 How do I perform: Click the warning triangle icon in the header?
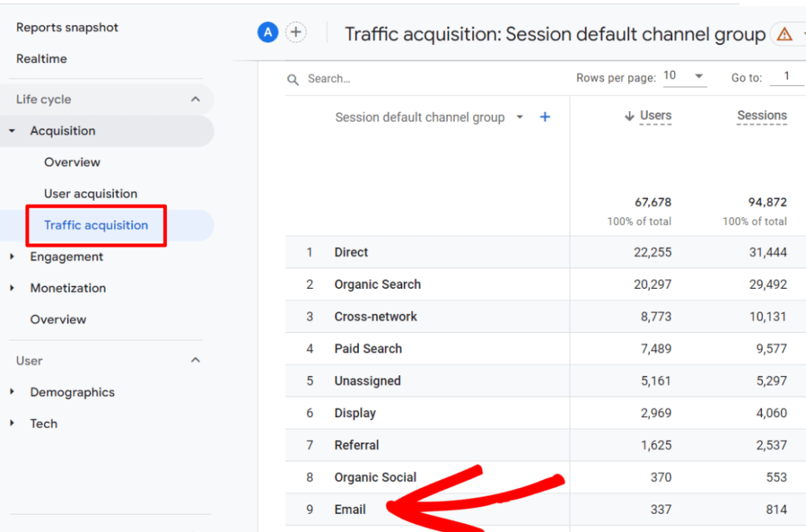click(x=786, y=34)
